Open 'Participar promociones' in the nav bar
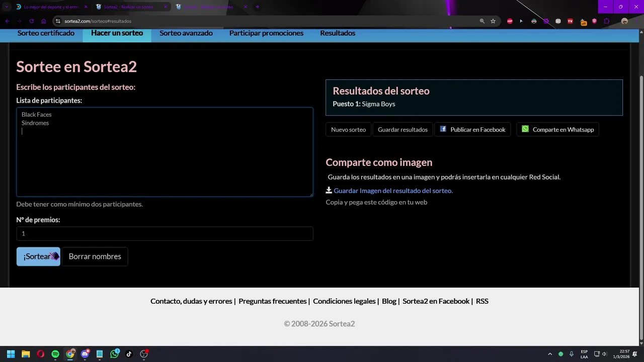 click(266, 33)
